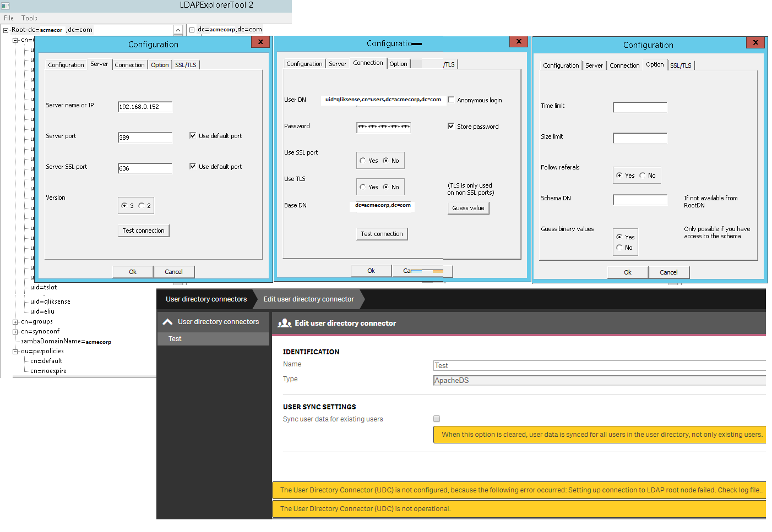Screen dimensions: 772x532
Task: Open SSL/TLS tab in the Time limit dialog
Action: [x=681, y=65]
